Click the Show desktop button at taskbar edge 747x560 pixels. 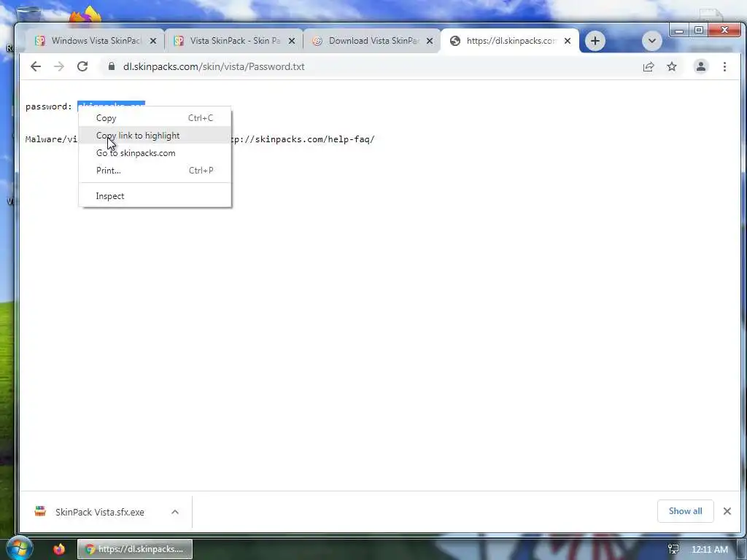coord(742,549)
